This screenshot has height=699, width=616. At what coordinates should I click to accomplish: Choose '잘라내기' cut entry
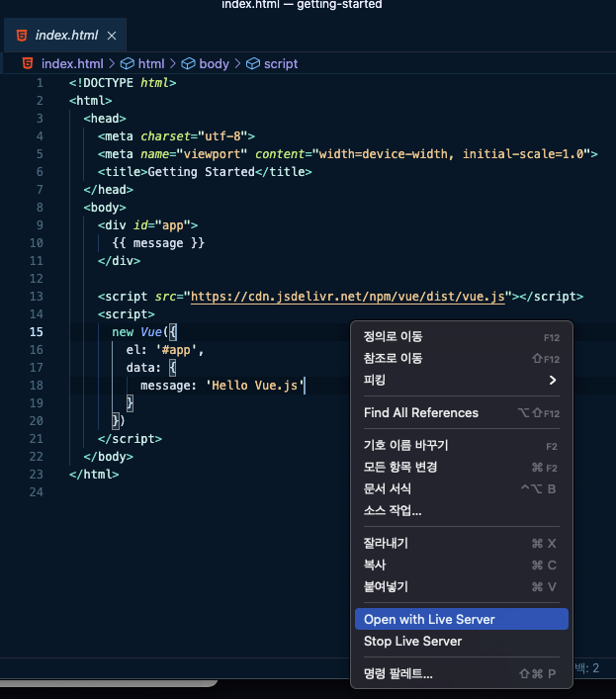point(462,544)
